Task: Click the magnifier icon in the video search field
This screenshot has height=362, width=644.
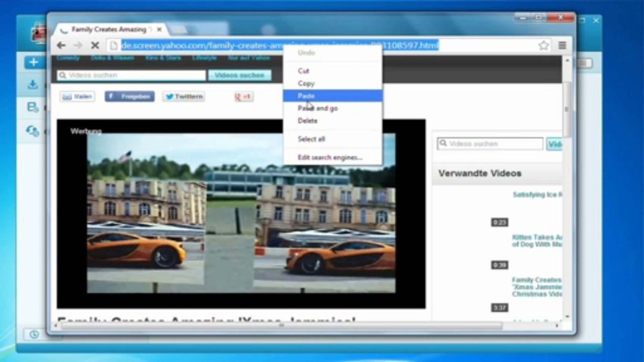Action: pos(62,75)
